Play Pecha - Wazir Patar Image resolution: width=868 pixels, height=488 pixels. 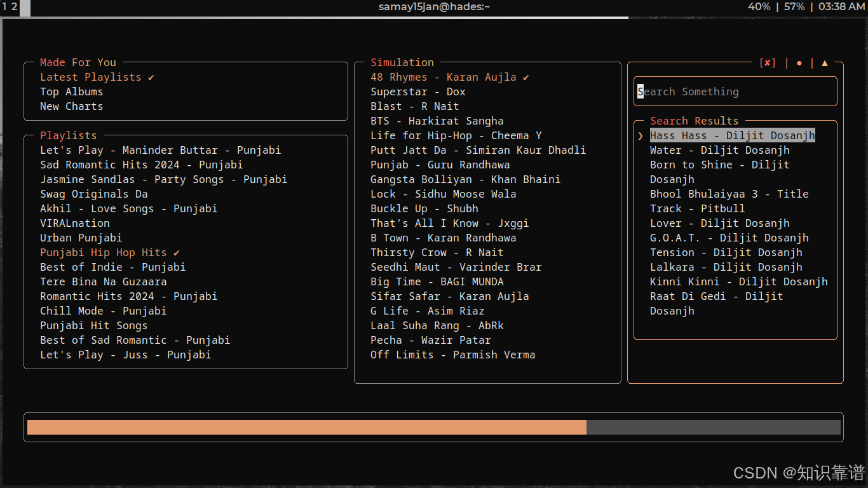(431, 340)
